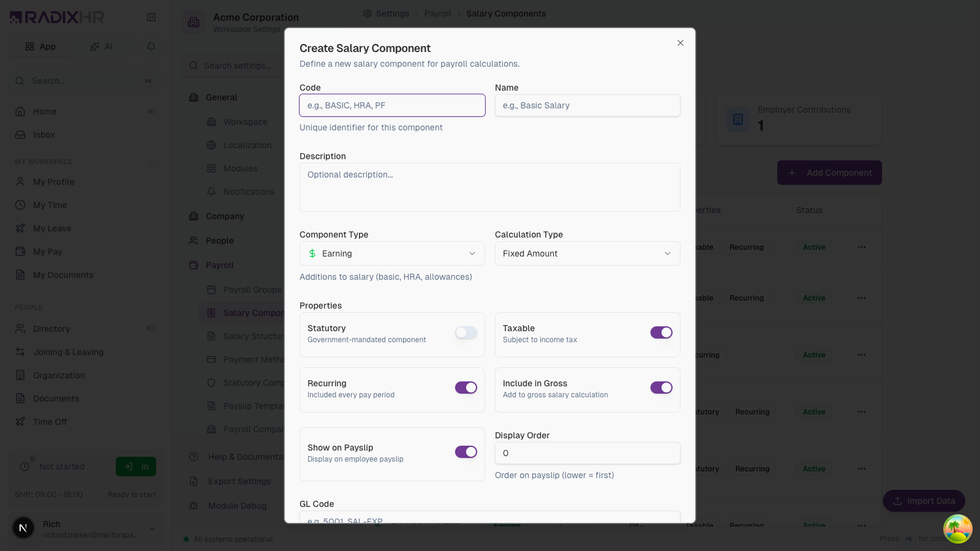Click the Directory people icon

[20, 329]
